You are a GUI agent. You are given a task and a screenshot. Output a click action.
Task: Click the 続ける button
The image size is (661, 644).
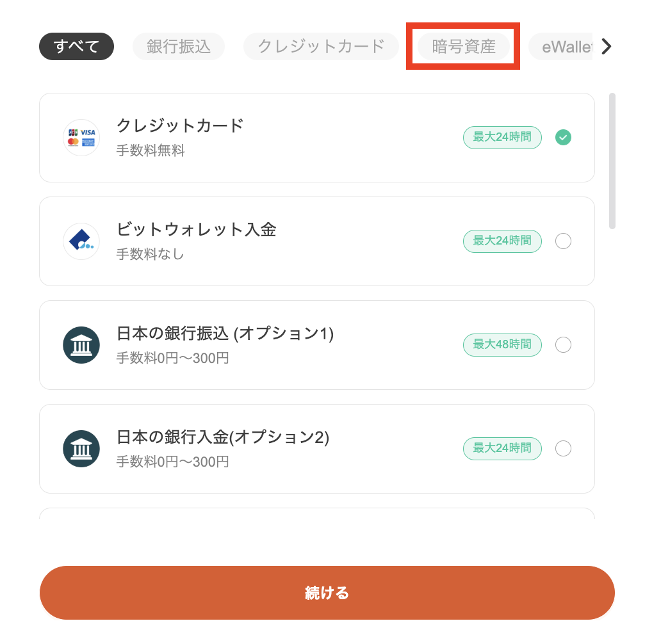[327, 593]
